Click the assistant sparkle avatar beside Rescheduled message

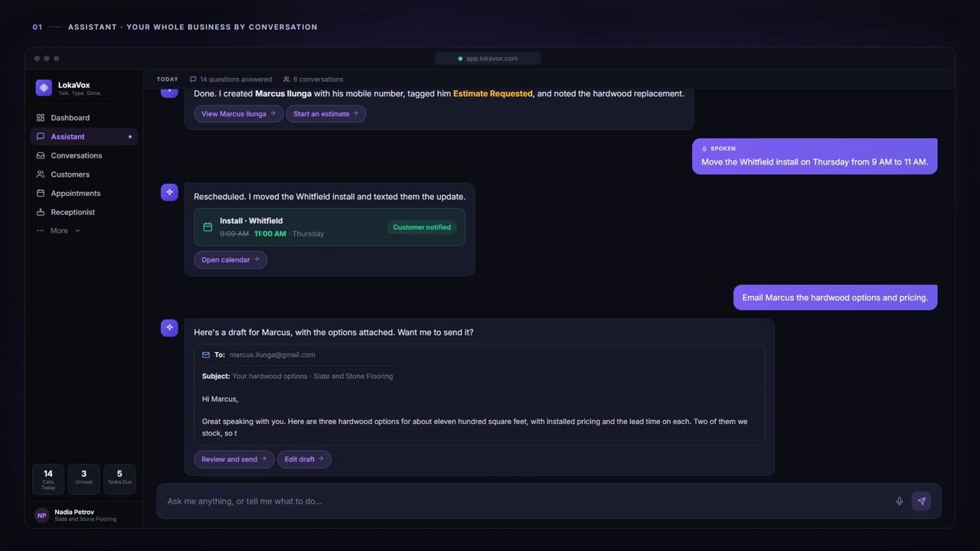click(169, 192)
